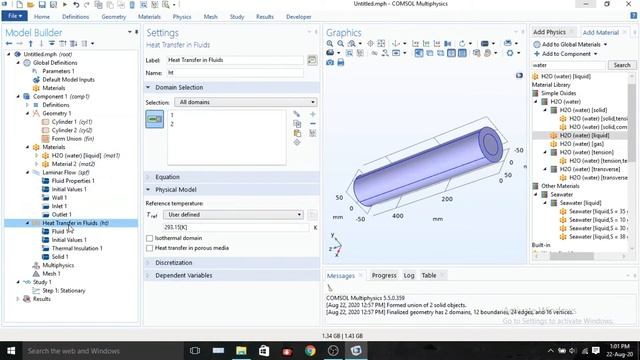640x360 pixels.
Task: Click the Compute play arrow icon
Action: [x=65, y=4]
